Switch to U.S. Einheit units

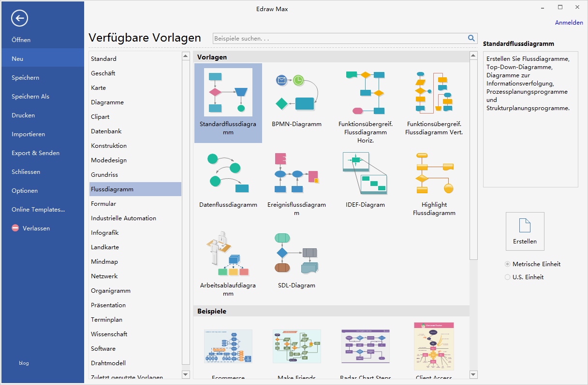pyautogui.click(x=507, y=277)
